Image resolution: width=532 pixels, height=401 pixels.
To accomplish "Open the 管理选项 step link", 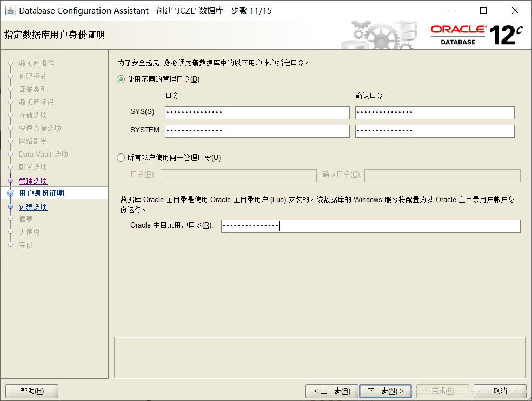I will coord(34,181).
